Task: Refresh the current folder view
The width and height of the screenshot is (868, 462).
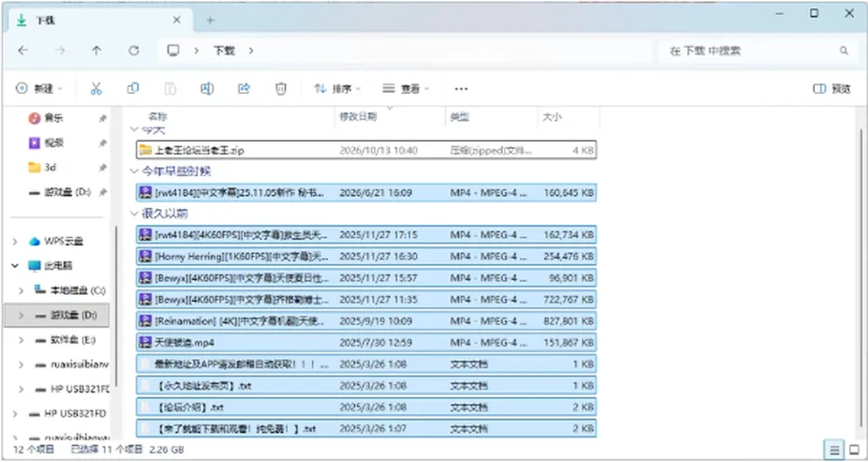Action: coord(134,51)
